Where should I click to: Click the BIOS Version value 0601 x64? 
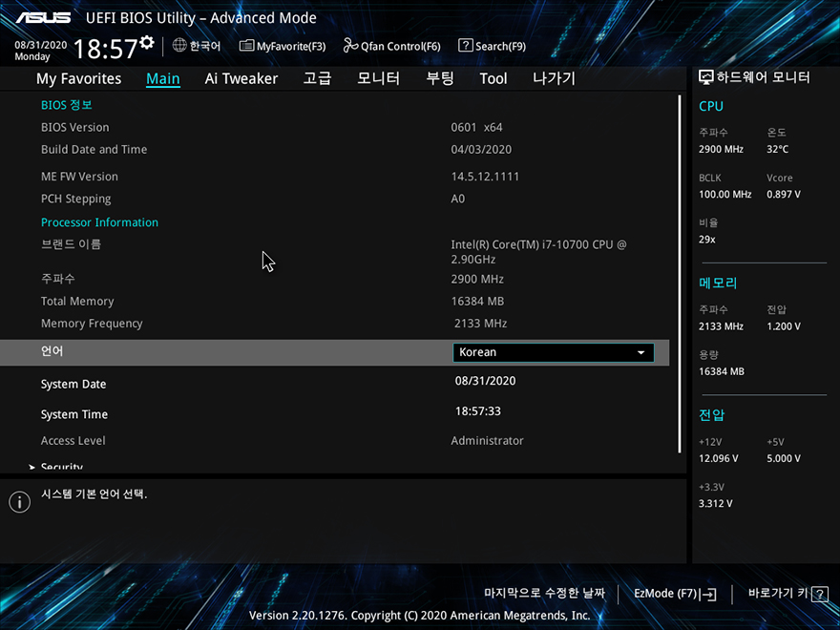tap(476, 128)
